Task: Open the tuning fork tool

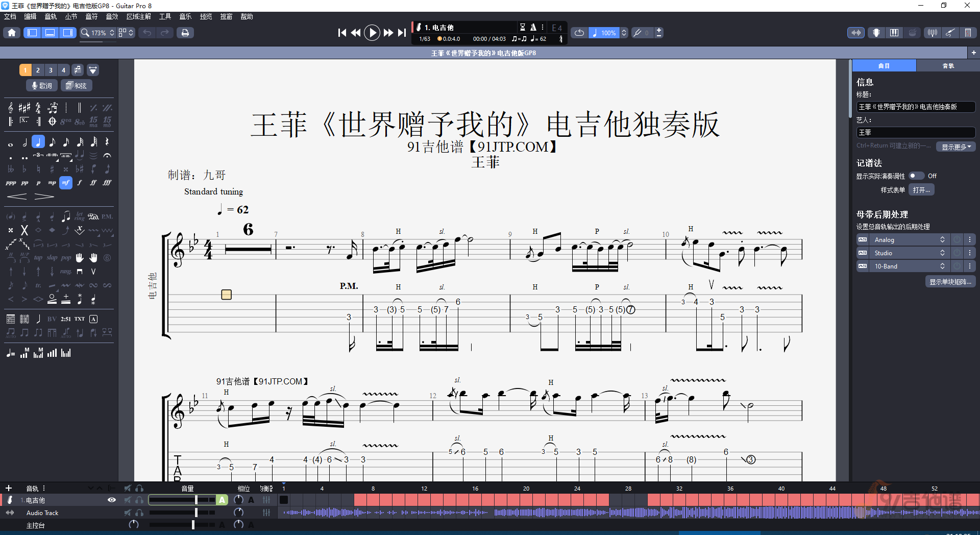Action: click(x=638, y=33)
